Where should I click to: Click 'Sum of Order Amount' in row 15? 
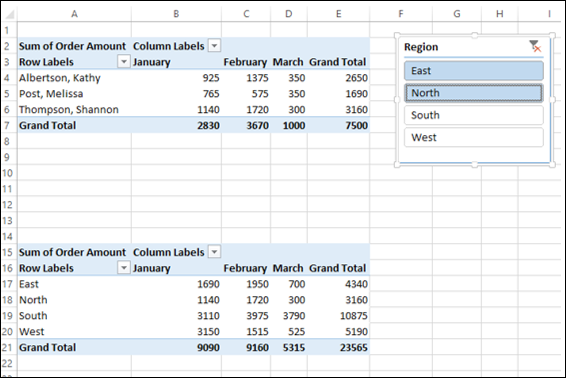(72, 252)
